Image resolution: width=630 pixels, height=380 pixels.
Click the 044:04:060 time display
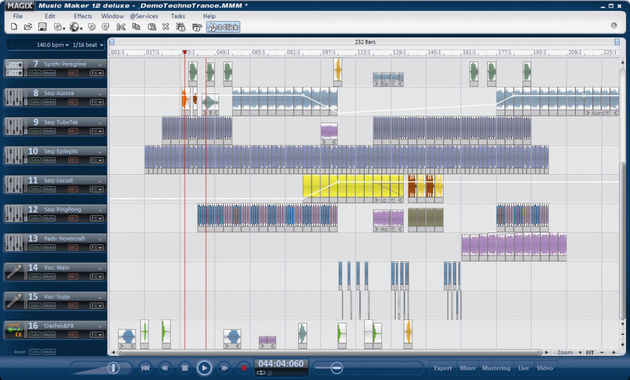click(x=281, y=364)
